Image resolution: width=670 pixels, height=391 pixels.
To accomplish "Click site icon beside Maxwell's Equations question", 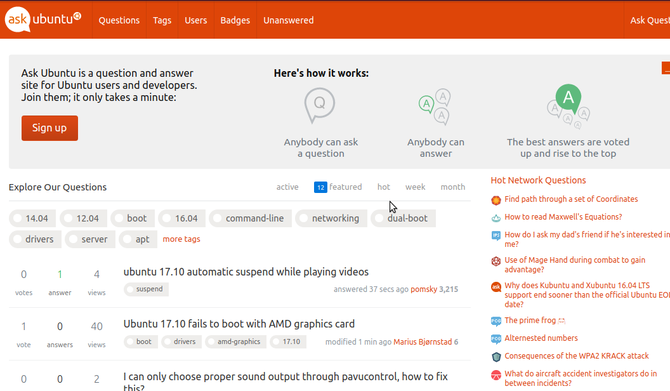I will (496, 218).
